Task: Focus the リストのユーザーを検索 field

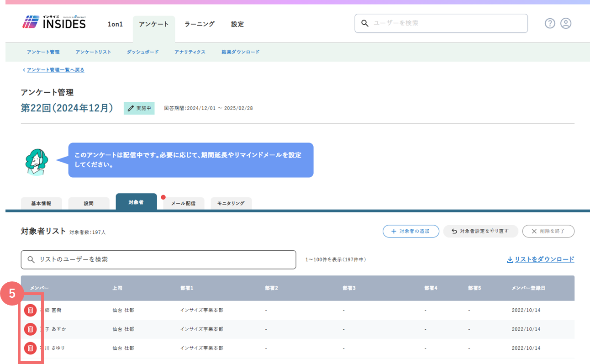Action: tap(158, 259)
